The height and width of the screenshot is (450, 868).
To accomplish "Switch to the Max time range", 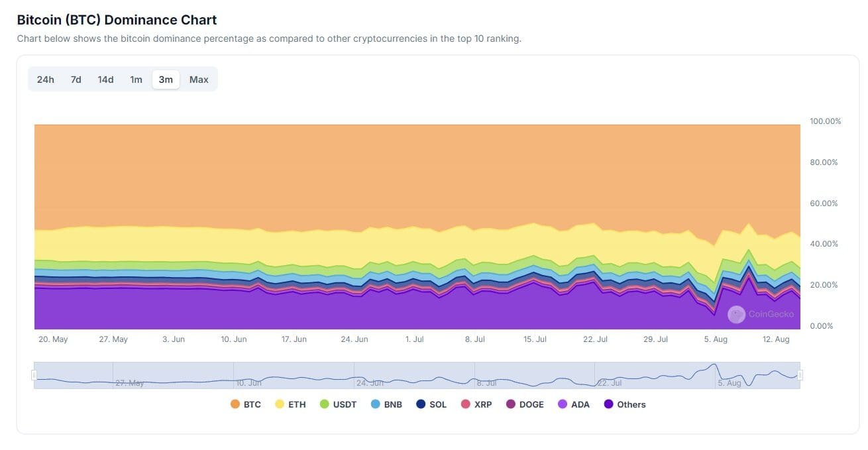I will (x=199, y=79).
